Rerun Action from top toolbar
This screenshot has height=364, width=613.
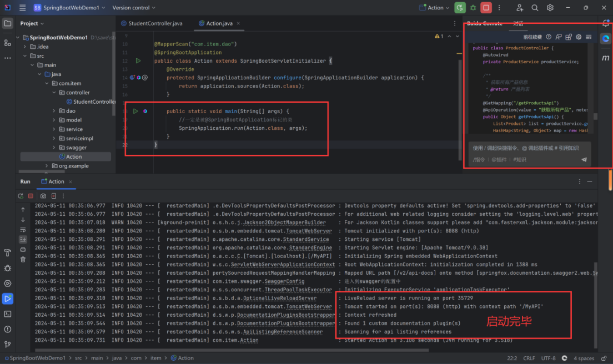(460, 7)
